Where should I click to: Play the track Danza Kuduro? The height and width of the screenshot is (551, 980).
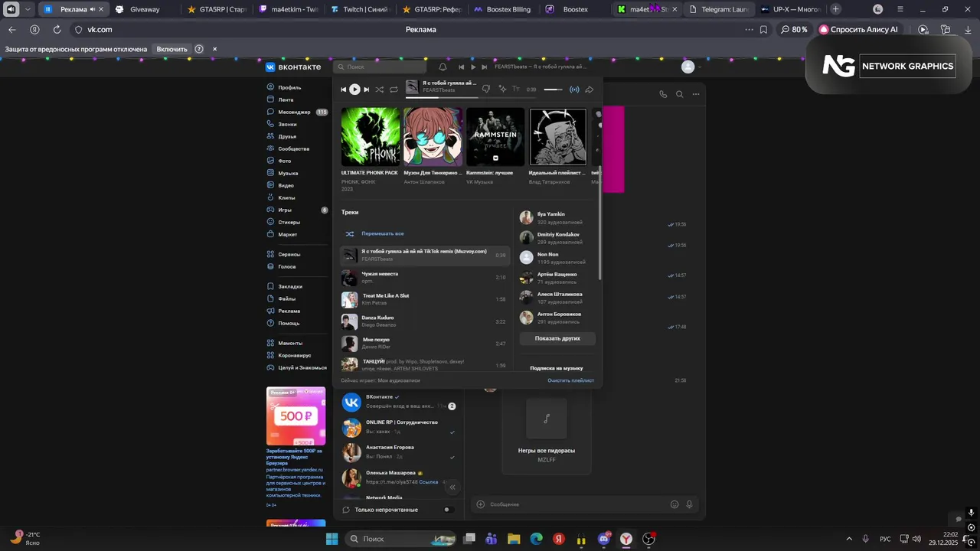(423, 321)
